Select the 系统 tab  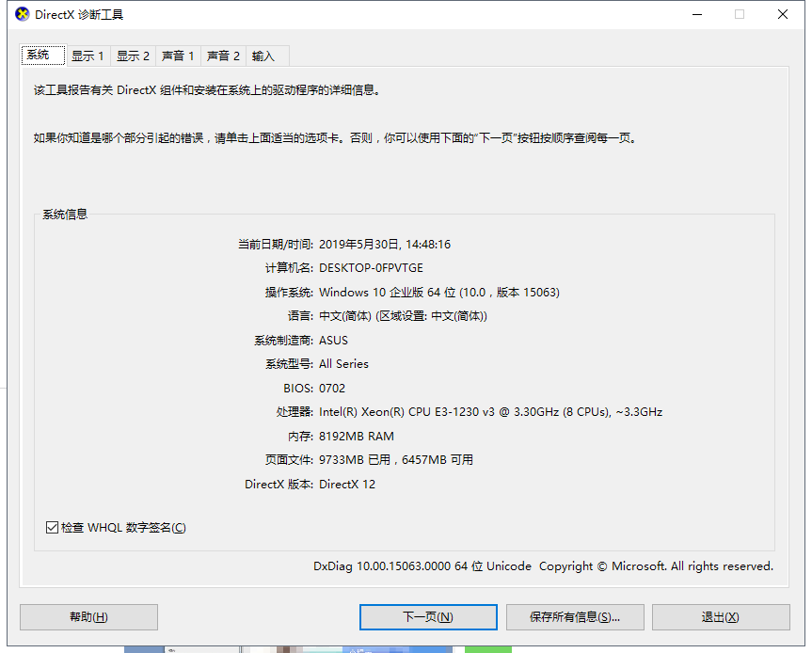click(x=39, y=56)
